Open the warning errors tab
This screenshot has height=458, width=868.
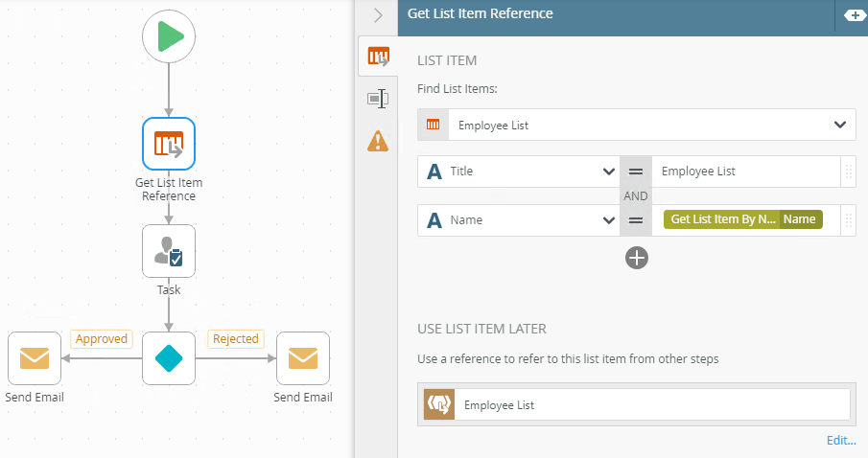[378, 141]
